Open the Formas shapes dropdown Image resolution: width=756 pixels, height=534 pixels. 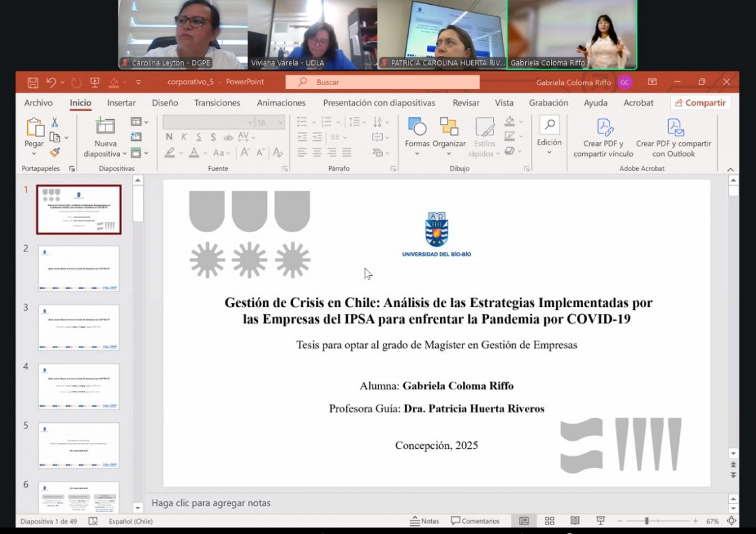(417, 154)
